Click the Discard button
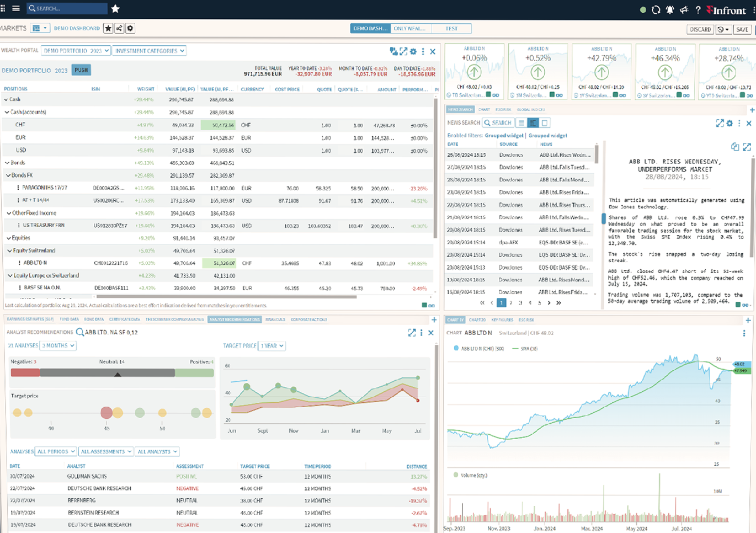Image resolution: width=756 pixels, height=533 pixels. 700,29
